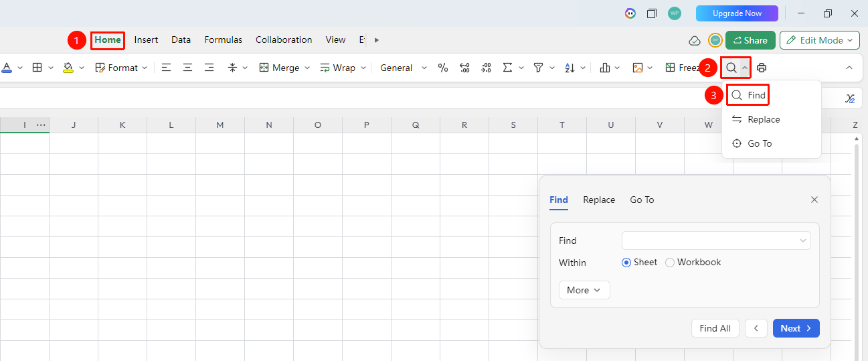Open the Edit Mode dropdown

[820, 40]
